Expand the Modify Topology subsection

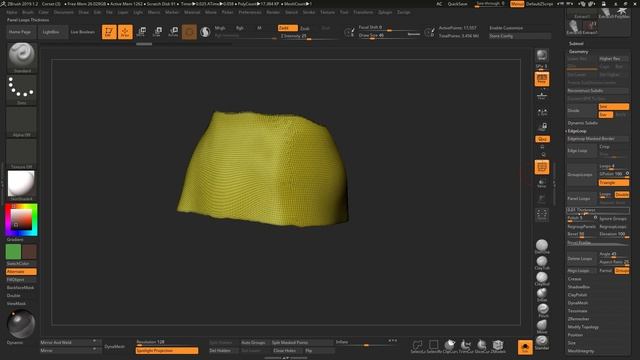(x=583, y=327)
